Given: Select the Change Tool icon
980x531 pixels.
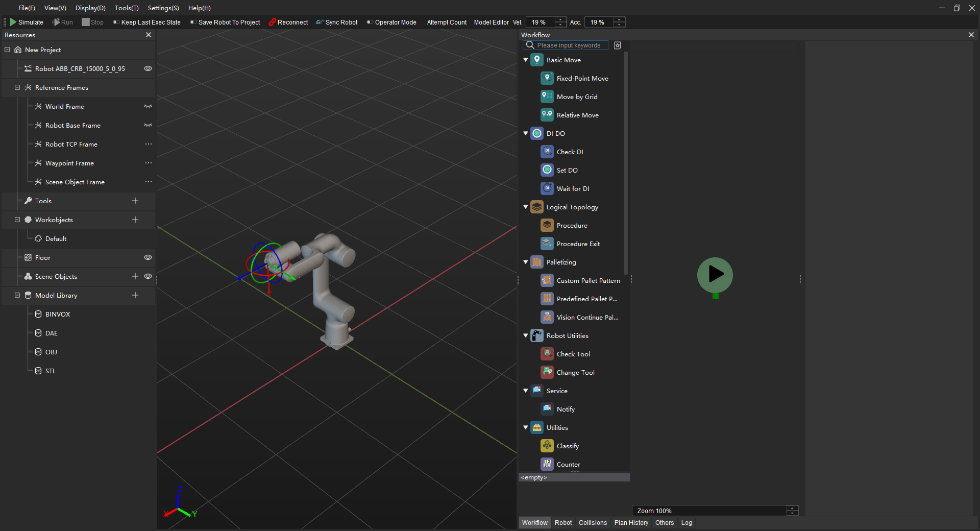Looking at the screenshot, I should point(547,372).
